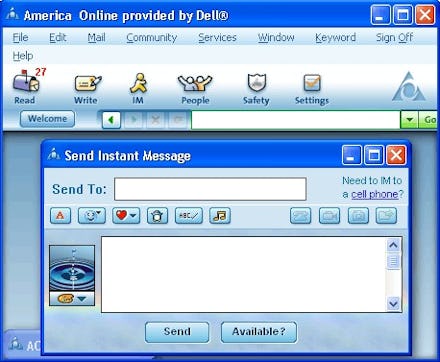Click the message scrollbar down arrow

tap(393, 303)
